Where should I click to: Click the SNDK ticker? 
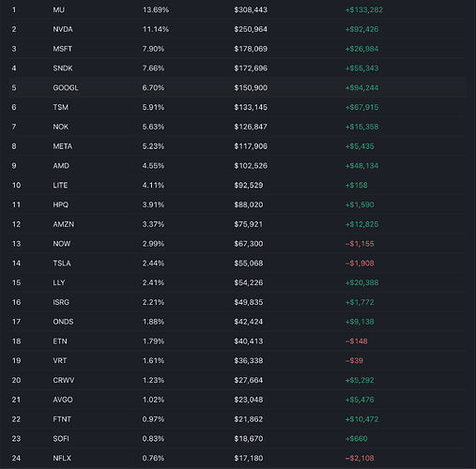pyautogui.click(x=63, y=68)
